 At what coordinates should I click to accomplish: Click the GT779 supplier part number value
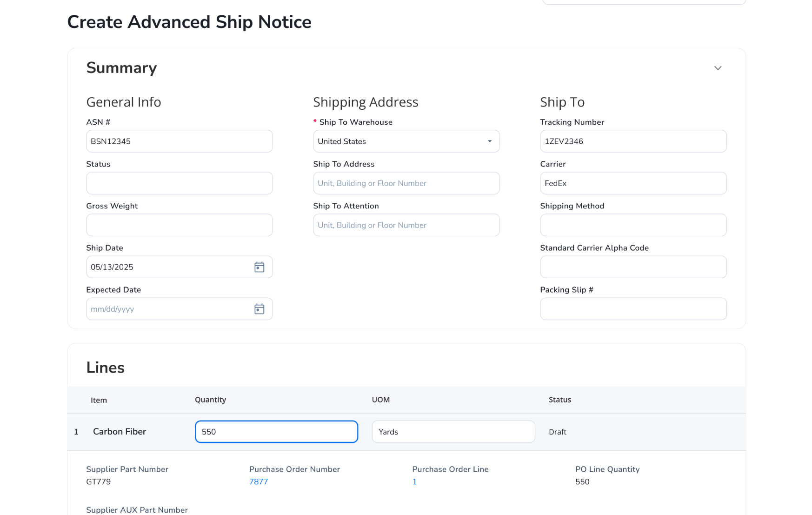pos(99,482)
